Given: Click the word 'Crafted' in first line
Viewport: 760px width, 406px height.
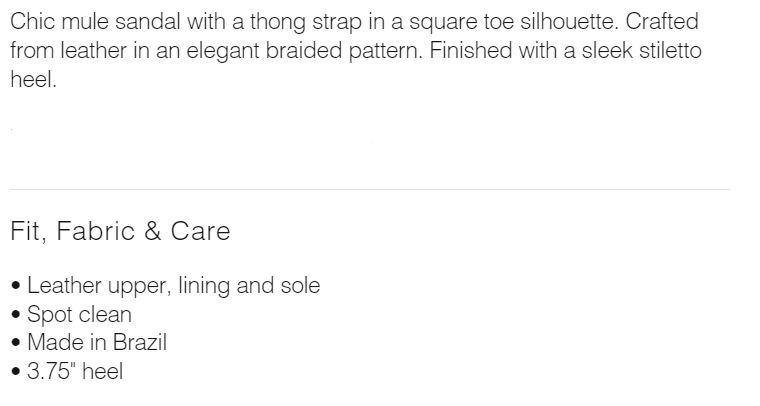Looking at the screenshot, I should (x=662, y=22).
